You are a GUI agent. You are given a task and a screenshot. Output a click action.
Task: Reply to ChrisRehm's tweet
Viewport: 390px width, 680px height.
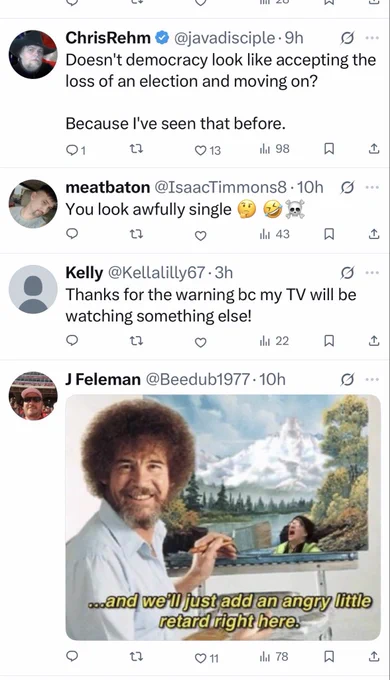[x=76, y=150]
